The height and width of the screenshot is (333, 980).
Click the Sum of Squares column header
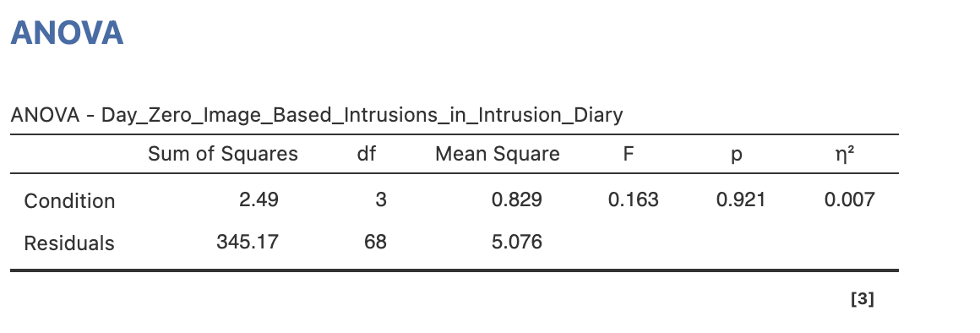tap(222, 154)
